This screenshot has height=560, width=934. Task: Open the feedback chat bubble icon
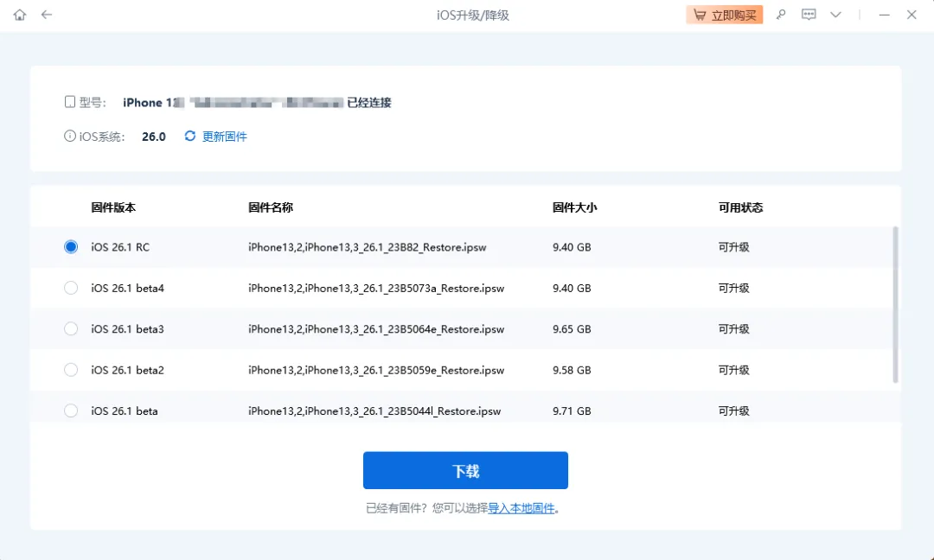tap(809, 15)
